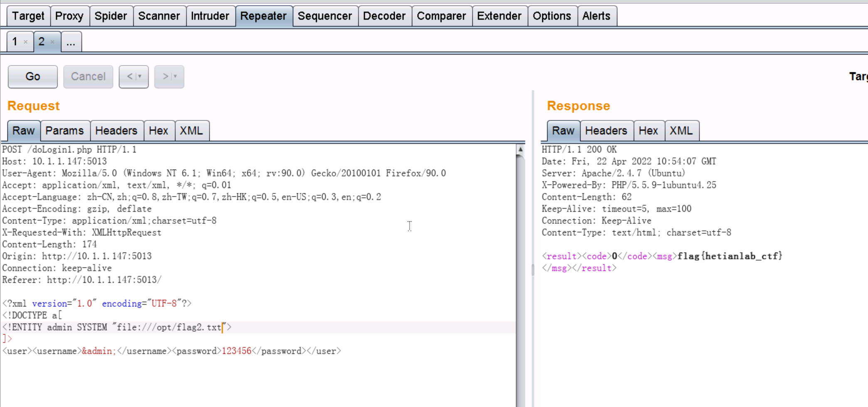Switch to the request Headers view
Viewport: 868px width, 407px height.
(117, 131)
